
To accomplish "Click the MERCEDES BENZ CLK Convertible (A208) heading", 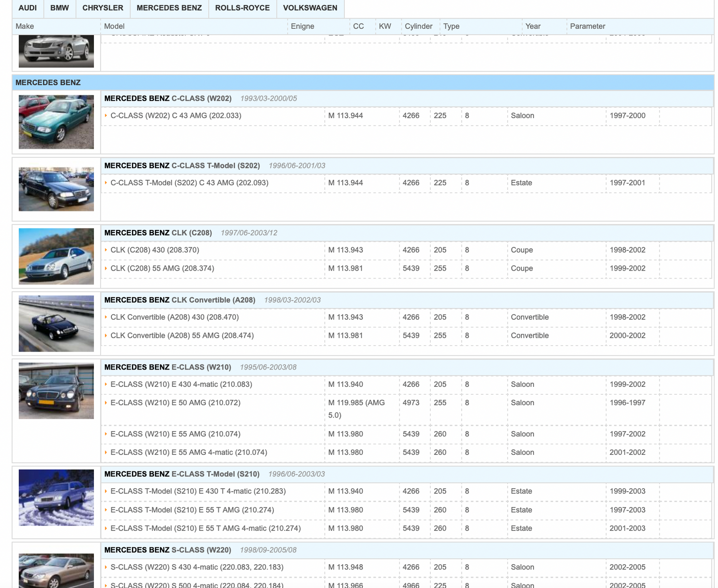I will tap(180, 300).
